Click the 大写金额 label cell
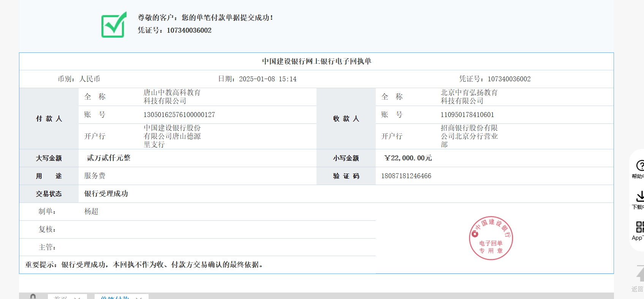Image resolution: width=644 pixels, height=299 pixels. click(x=49, y=158)
